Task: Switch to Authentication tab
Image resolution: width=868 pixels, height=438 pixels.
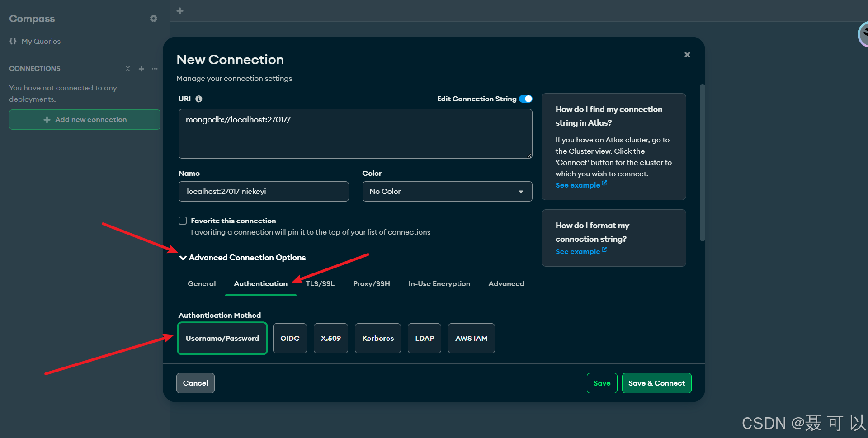Action: 261,284
